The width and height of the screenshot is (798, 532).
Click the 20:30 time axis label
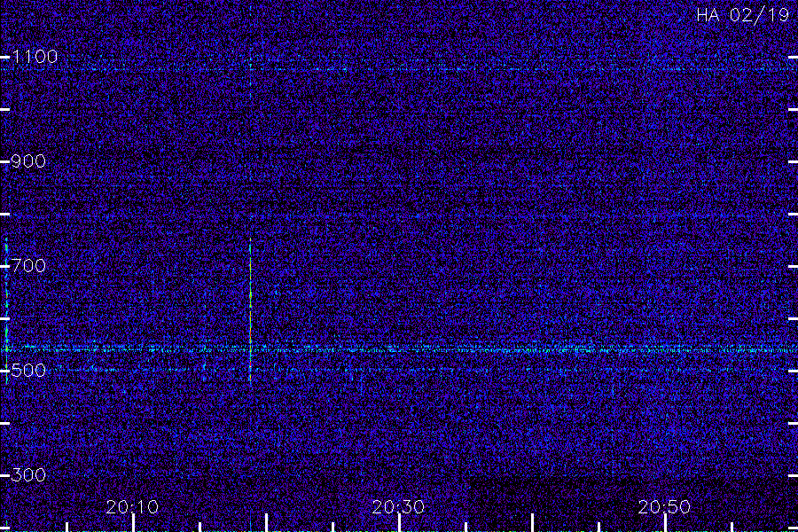[398, 507]
